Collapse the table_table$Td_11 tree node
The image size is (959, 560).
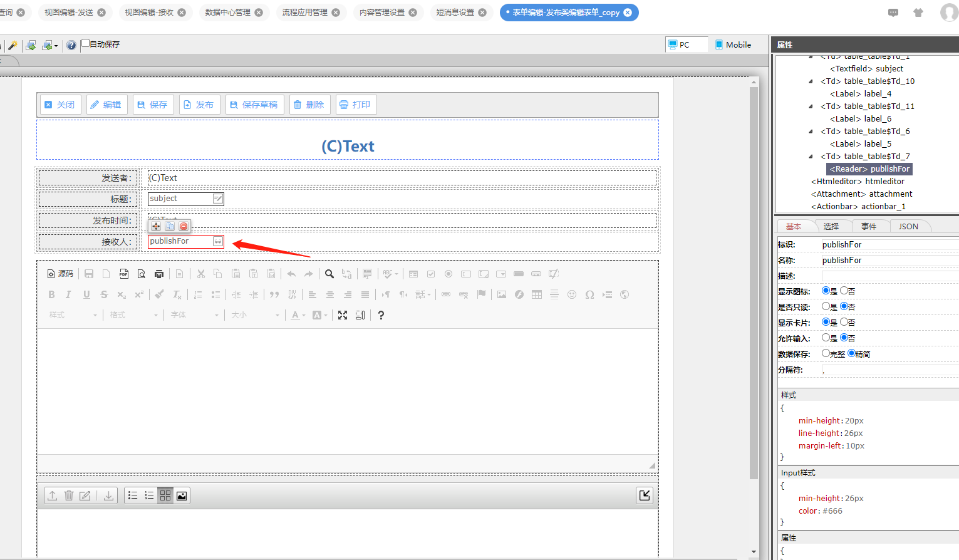click(x=811, y=106)
